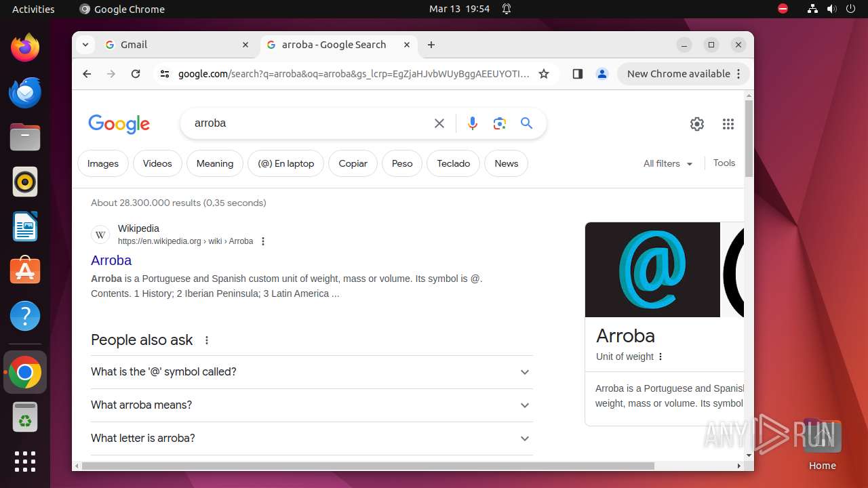Clear the search box text
The image size is (868, 488).
tap(439, 123)
